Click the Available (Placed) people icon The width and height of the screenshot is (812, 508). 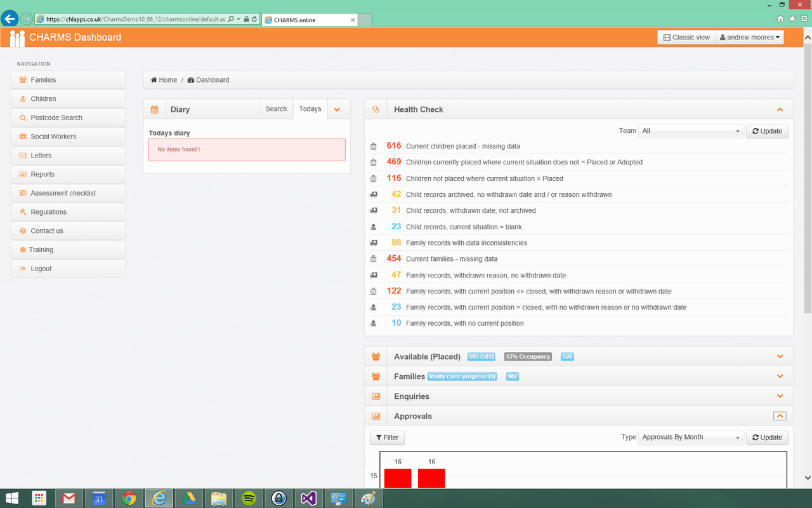(376, 357)
